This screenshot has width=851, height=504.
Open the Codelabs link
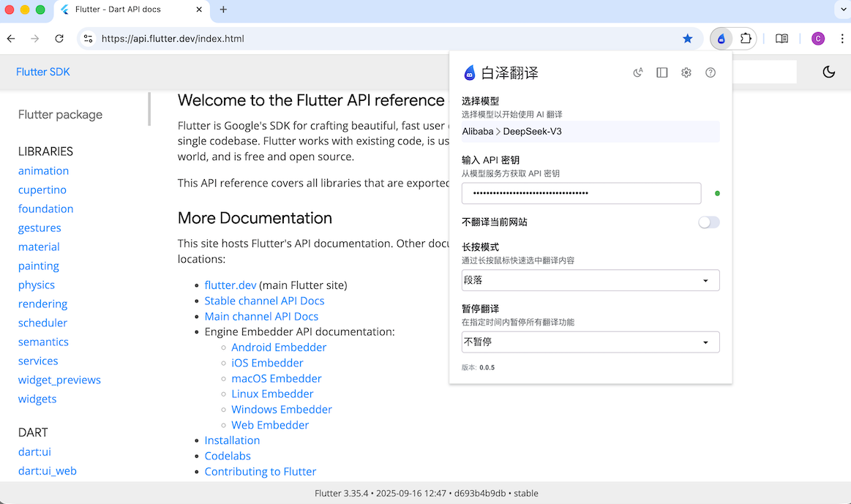point(228,456)
